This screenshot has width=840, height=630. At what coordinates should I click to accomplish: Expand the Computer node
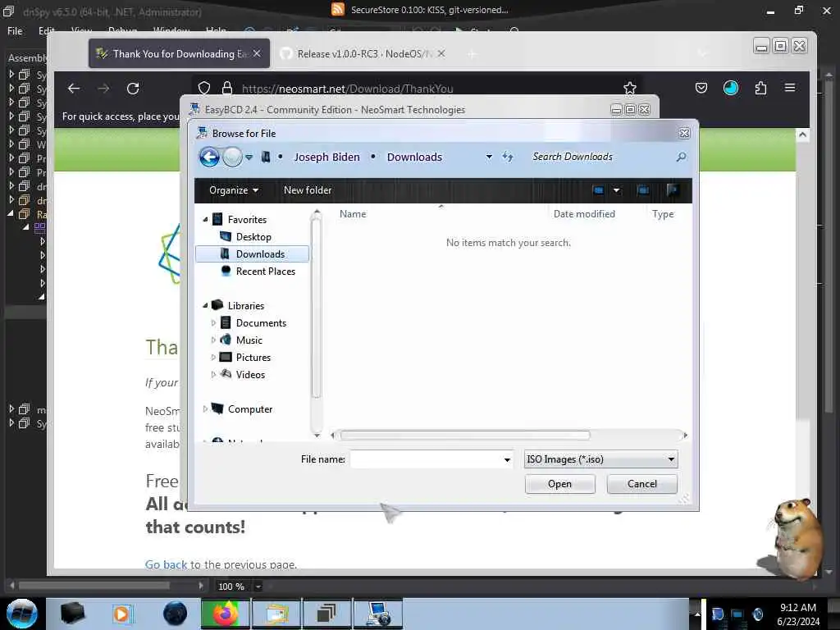coord(205,409)
